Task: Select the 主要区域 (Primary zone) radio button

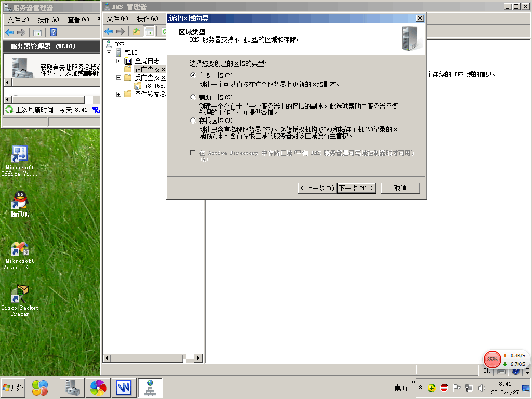Action: (x=194, y=75)
